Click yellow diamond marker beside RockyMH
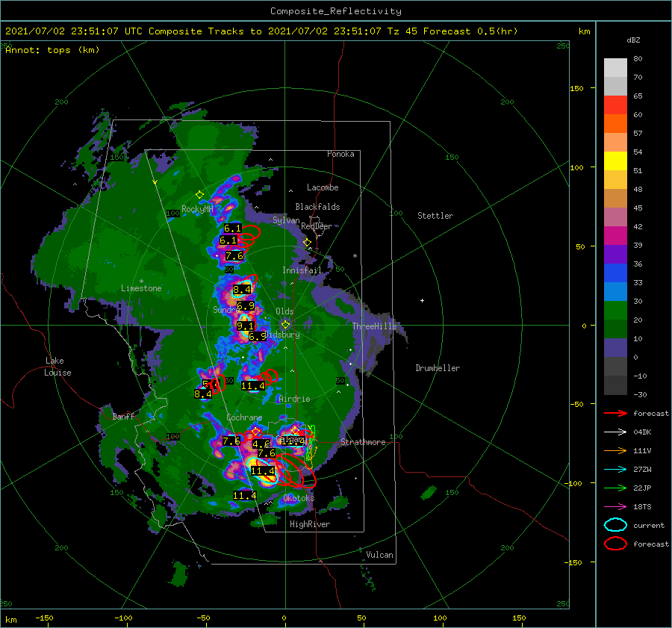 click(x=199, y=195)
